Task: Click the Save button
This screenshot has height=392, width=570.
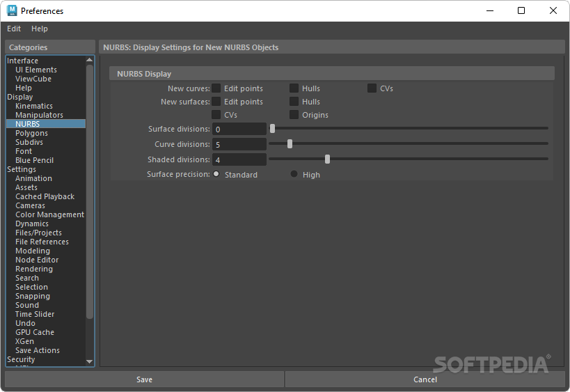Action: pos(144,379)
